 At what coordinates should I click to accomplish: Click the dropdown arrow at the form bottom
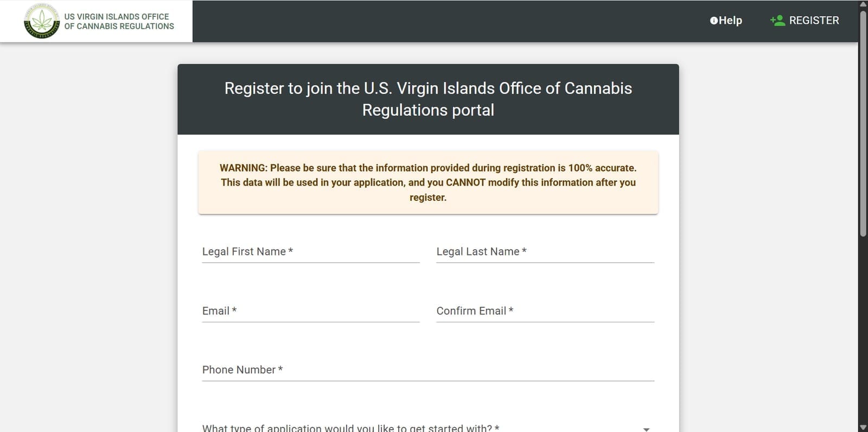click(646, 428)
